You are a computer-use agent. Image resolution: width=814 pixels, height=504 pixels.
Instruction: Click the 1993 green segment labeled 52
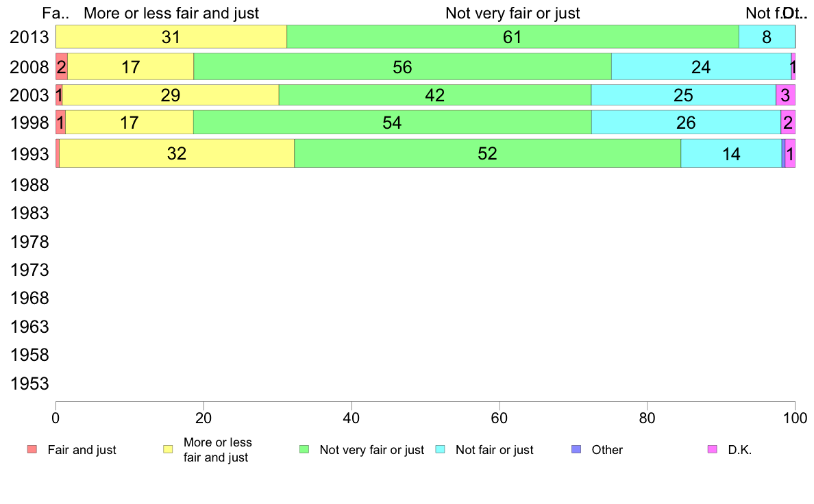tap(487, 153)
